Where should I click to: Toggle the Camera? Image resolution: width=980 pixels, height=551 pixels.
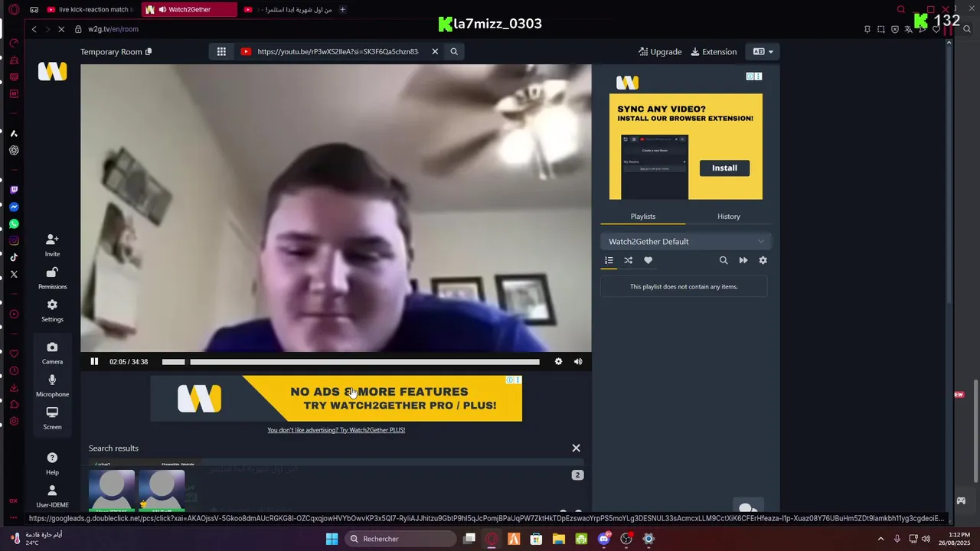click(x=52, y=354)
